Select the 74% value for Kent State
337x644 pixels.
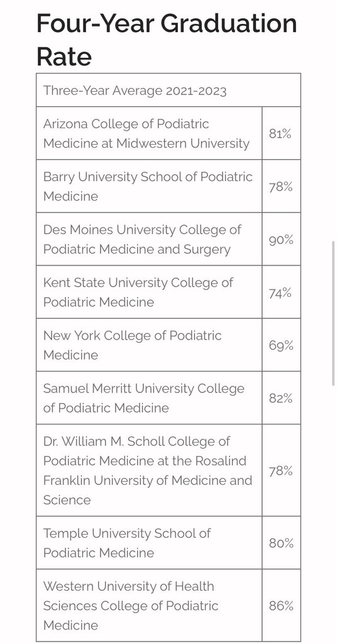pos(281,292)
